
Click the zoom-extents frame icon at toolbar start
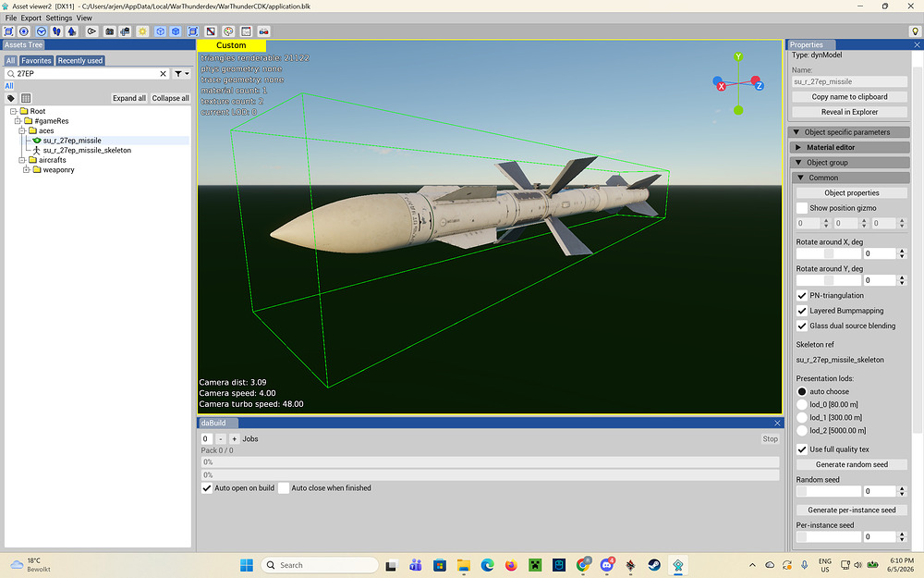(9, 31)
